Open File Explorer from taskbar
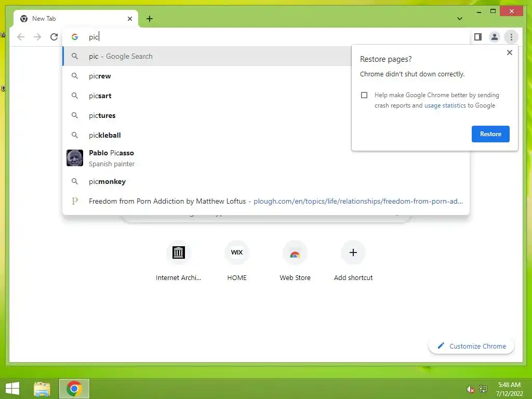Screen dimensions: 532x399 (42, 389)
